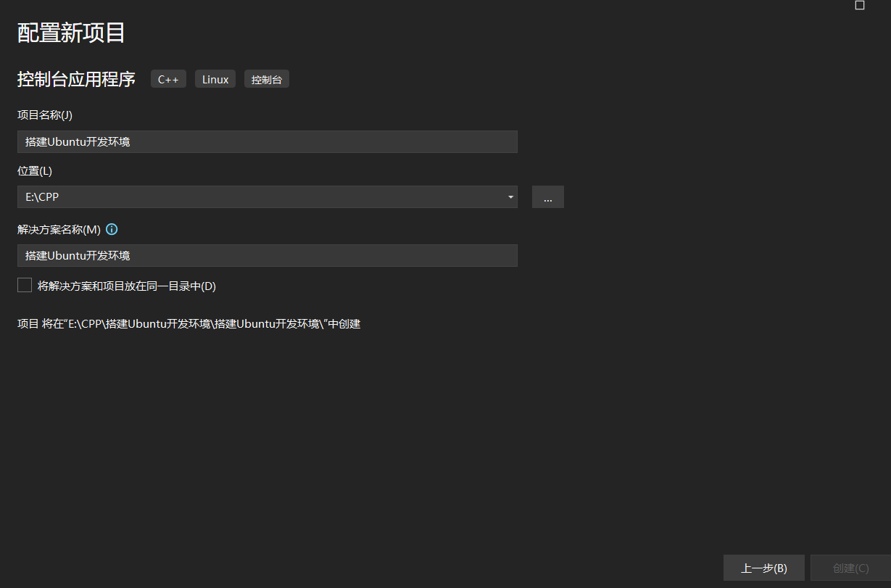The image size is (891, 588).
Task: Click the browse location ... button
Action: [548, 196]
